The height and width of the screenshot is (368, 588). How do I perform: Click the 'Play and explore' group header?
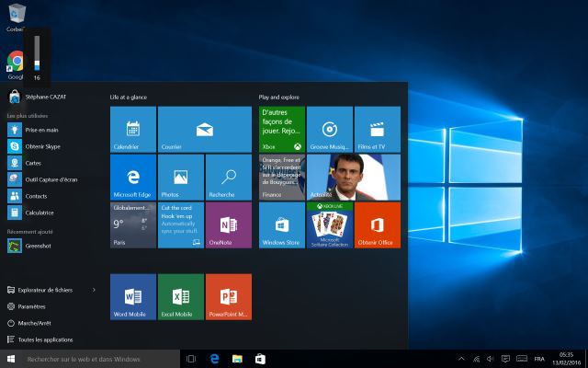pos(279,98)
